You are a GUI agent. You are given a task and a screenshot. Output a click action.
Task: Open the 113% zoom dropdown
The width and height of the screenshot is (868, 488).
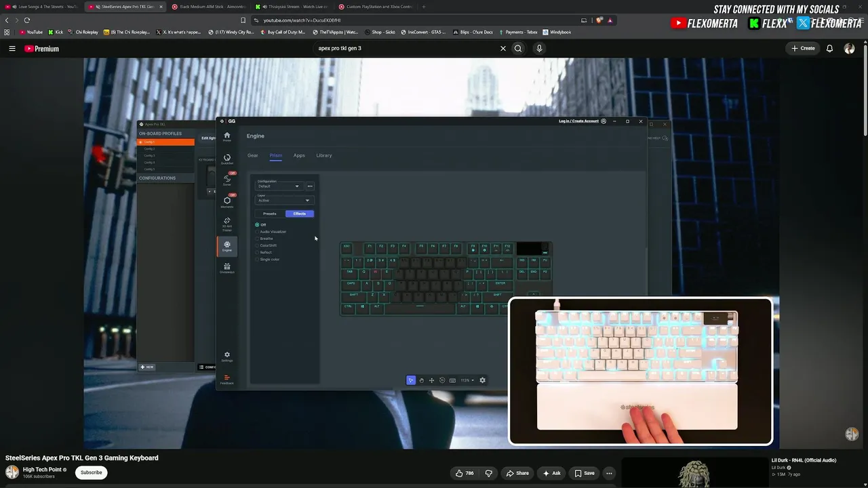(467, 380)
